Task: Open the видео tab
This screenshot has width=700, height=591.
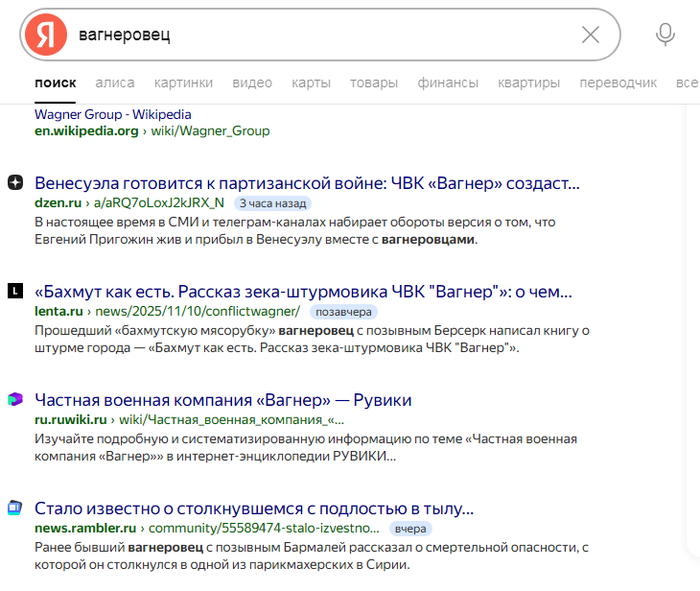Action: [x=252, y=83]
